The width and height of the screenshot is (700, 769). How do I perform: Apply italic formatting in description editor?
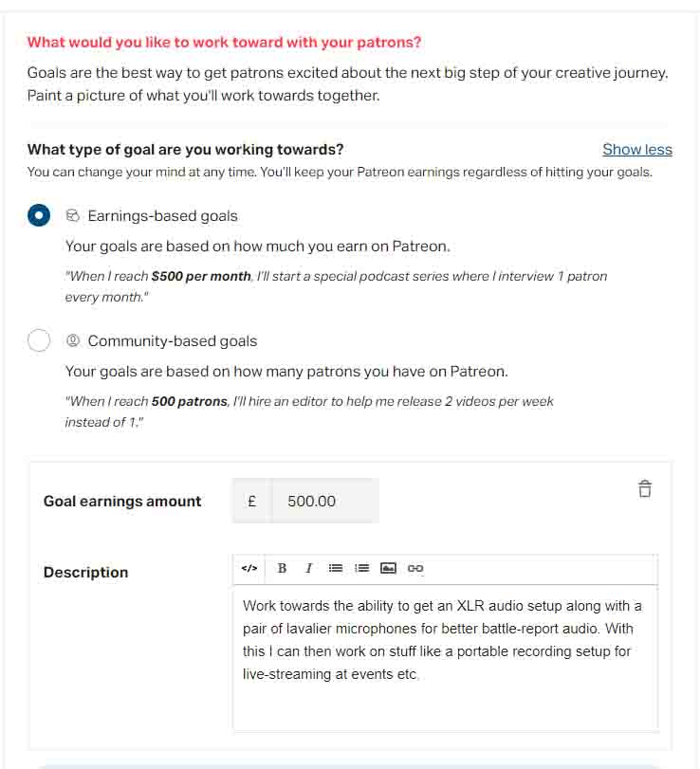click(308, 569)
